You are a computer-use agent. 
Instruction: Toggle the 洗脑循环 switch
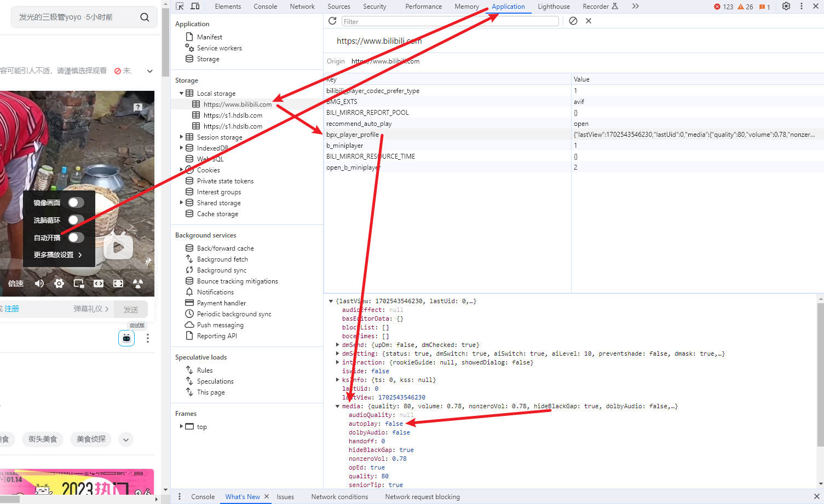(x=76, y=220)
